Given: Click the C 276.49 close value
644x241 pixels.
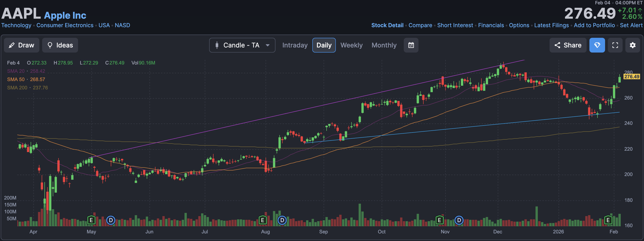Looking at the screenshot, I should (115, 63).
